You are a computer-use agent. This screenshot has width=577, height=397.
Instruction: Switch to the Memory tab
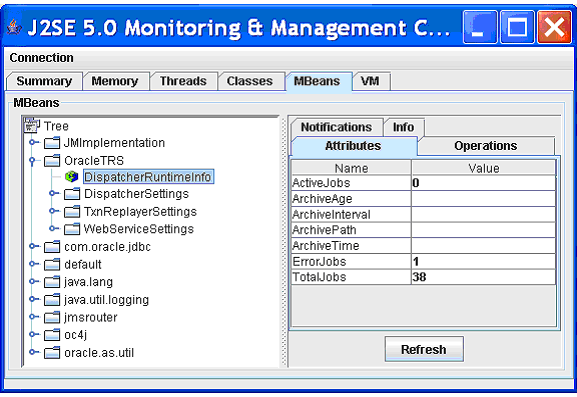coord(115,81)
